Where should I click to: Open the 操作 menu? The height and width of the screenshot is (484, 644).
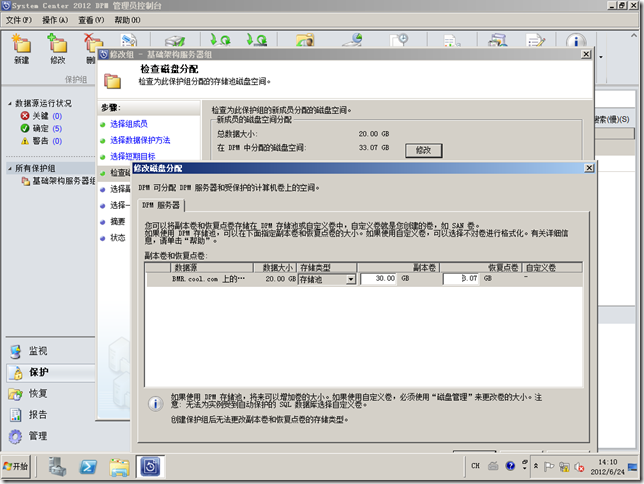coord(55,20)
